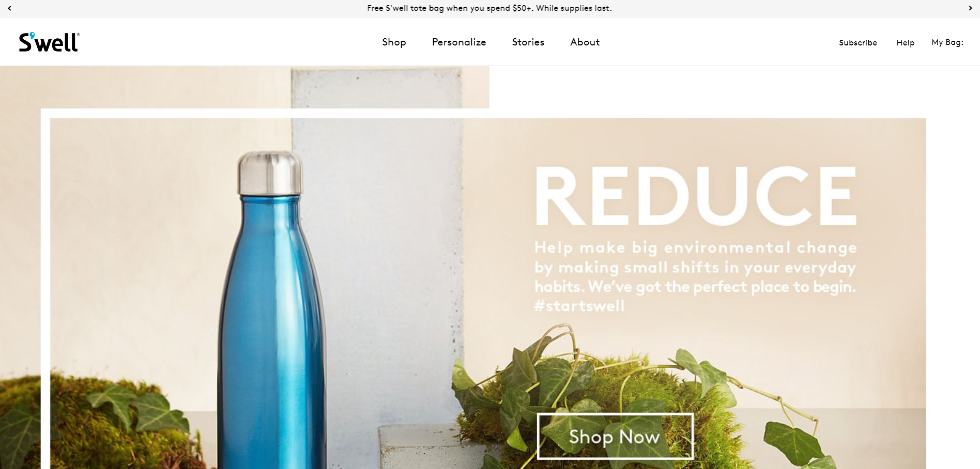Open the Stories navigation item
Screen dimensions: 980x469
tap(528, 42)
